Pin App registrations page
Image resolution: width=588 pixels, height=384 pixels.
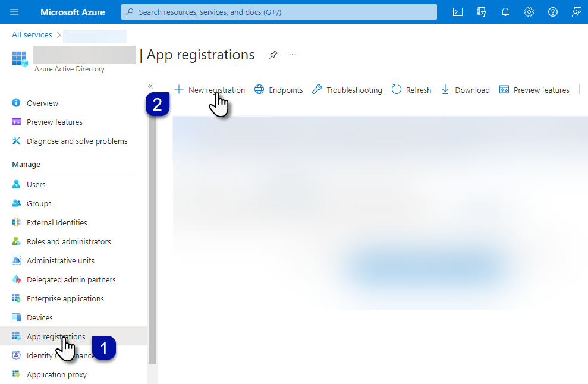coord(273,55)
